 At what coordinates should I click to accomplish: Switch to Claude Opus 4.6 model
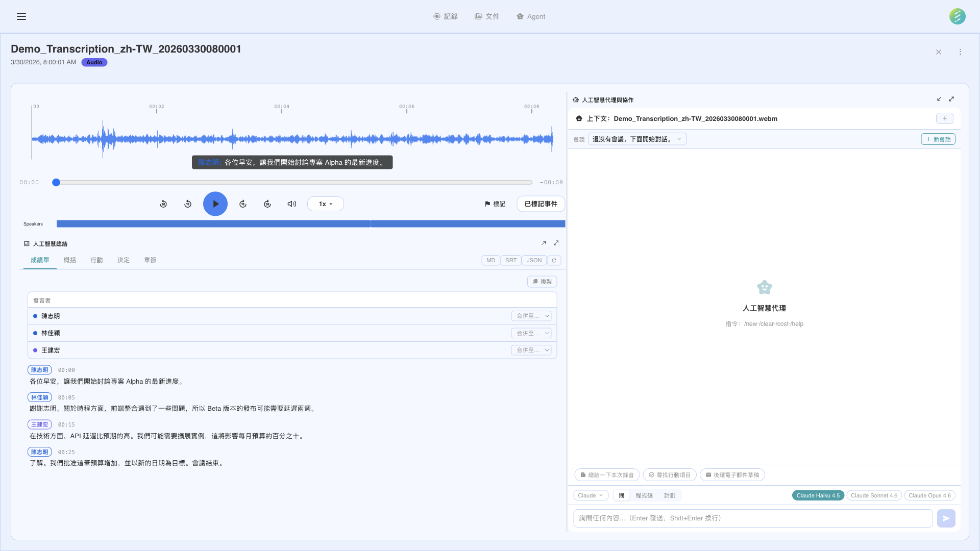(x=929, y=495)
